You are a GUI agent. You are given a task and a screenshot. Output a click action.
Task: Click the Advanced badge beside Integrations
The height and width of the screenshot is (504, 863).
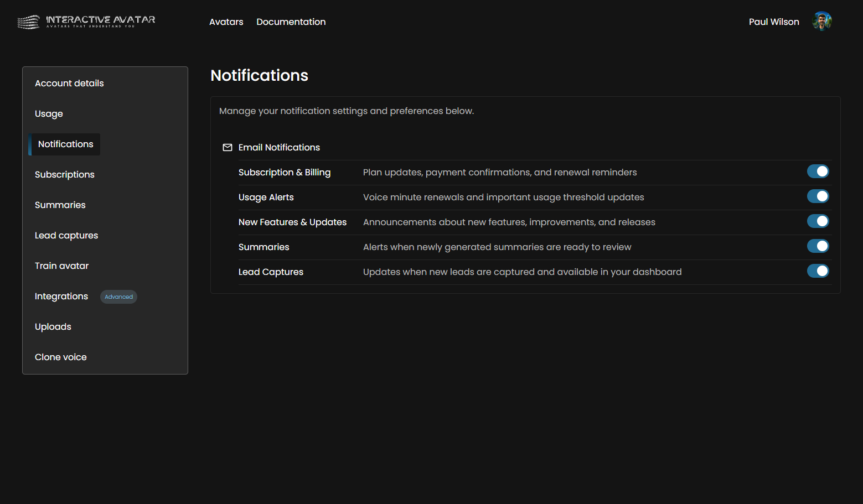click(x=118, y=297)
